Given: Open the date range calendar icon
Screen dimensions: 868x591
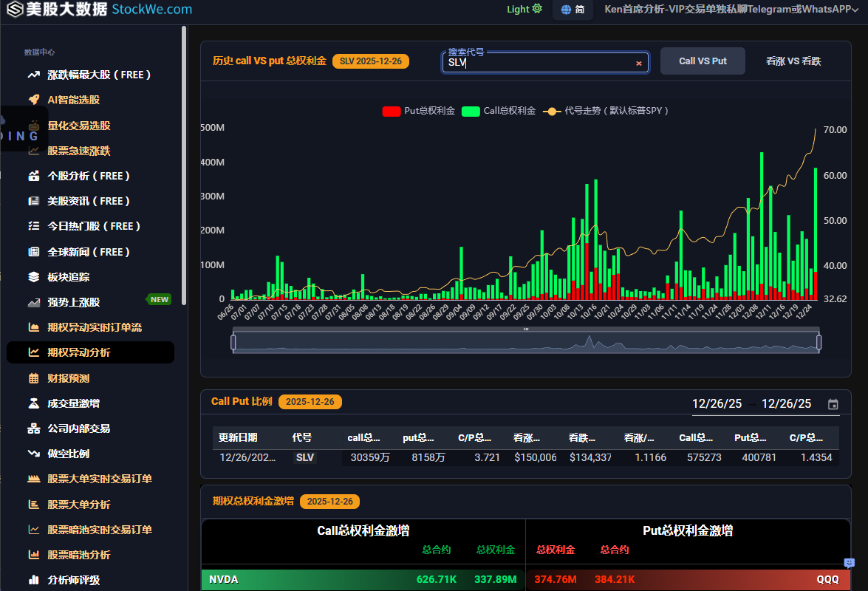Looking at the screenshot, I should (833, 405).
